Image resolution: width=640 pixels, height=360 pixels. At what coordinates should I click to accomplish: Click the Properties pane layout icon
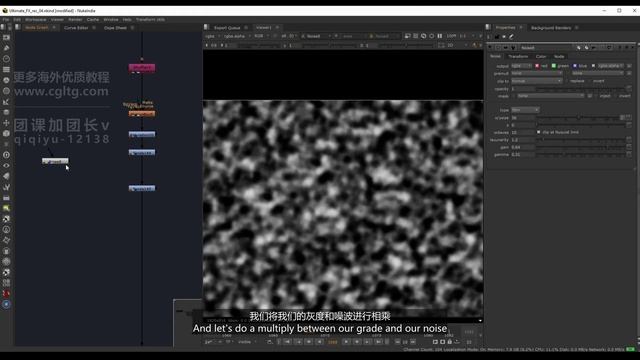[x=488, y=27]
